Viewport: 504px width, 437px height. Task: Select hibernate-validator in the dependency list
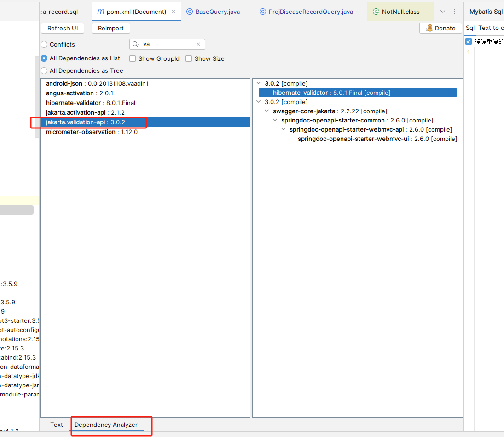coord(73,103)
